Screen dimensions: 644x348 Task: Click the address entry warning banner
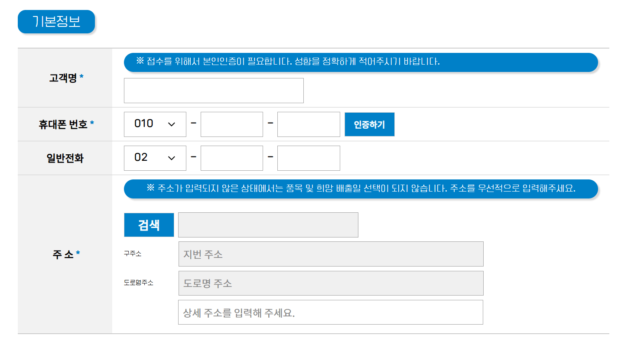361,189
